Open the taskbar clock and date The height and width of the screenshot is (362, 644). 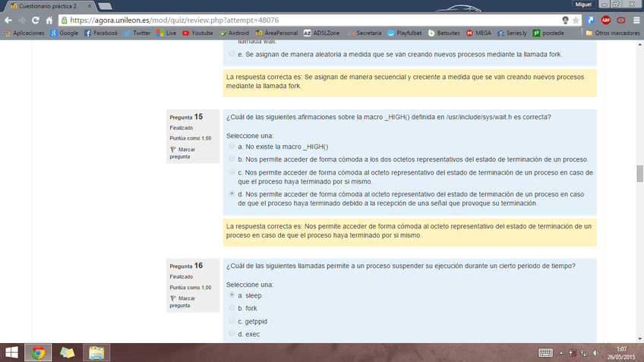click(621, 353)
